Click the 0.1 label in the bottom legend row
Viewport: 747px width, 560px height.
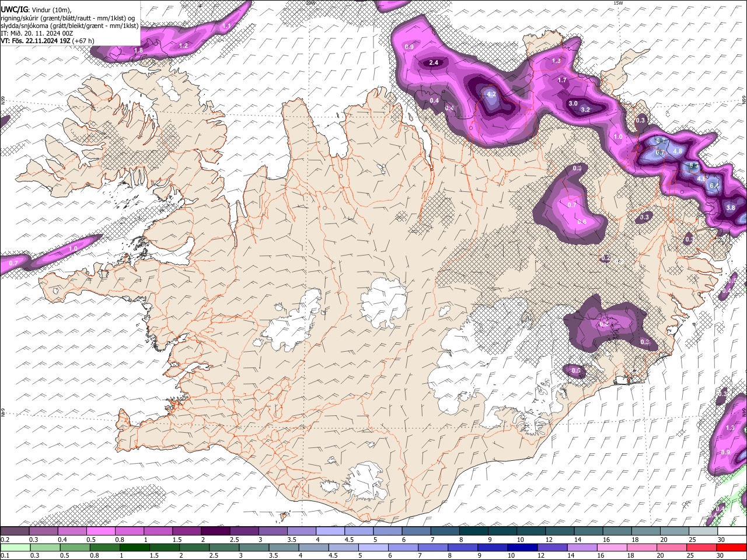pyautogui.click(x=4, y=555)
